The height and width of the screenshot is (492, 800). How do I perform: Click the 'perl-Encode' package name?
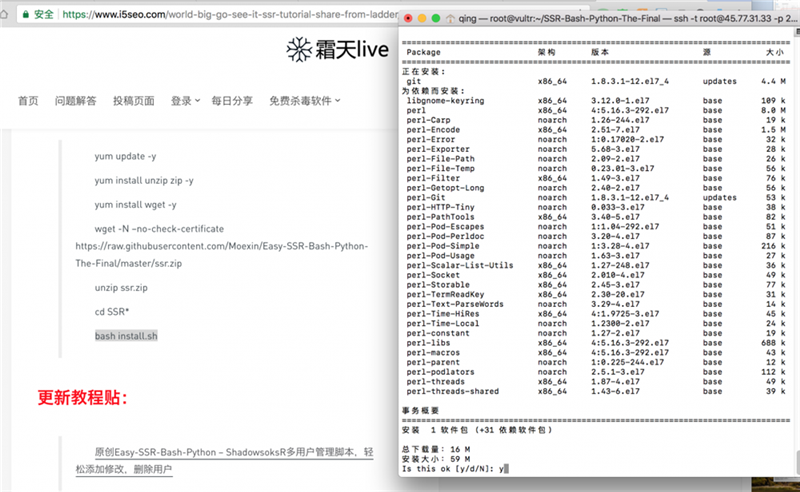433,130
